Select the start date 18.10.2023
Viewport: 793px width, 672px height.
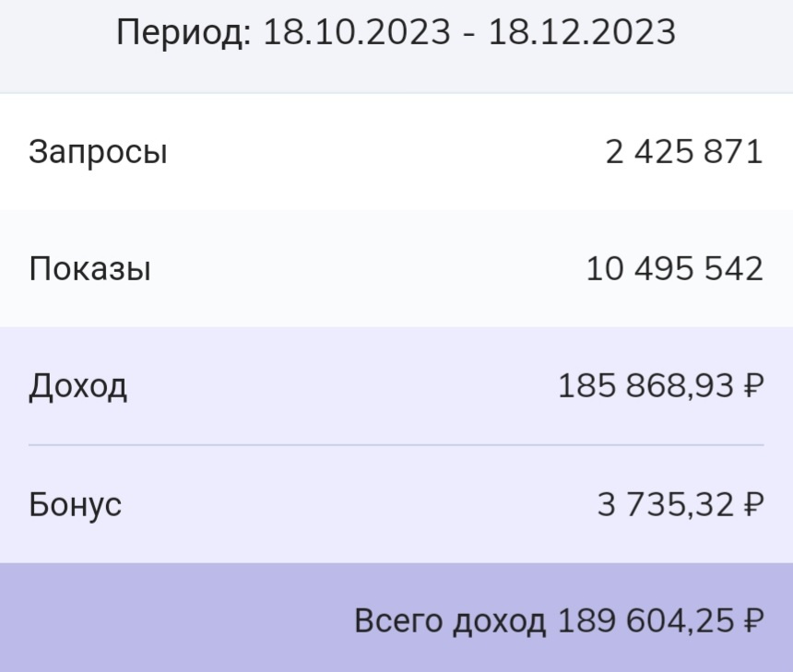click(x=359, y=34)
